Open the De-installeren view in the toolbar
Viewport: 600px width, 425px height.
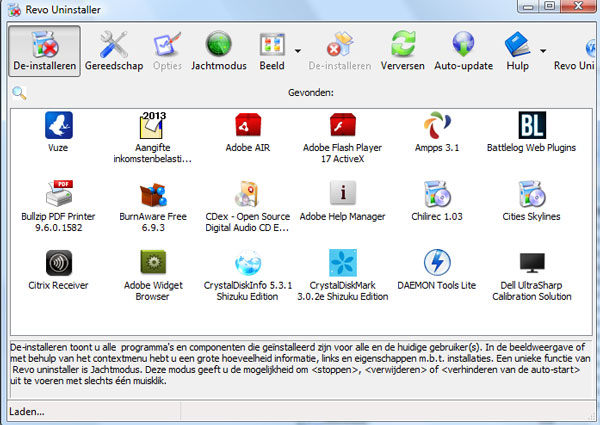tap(44, 51)
